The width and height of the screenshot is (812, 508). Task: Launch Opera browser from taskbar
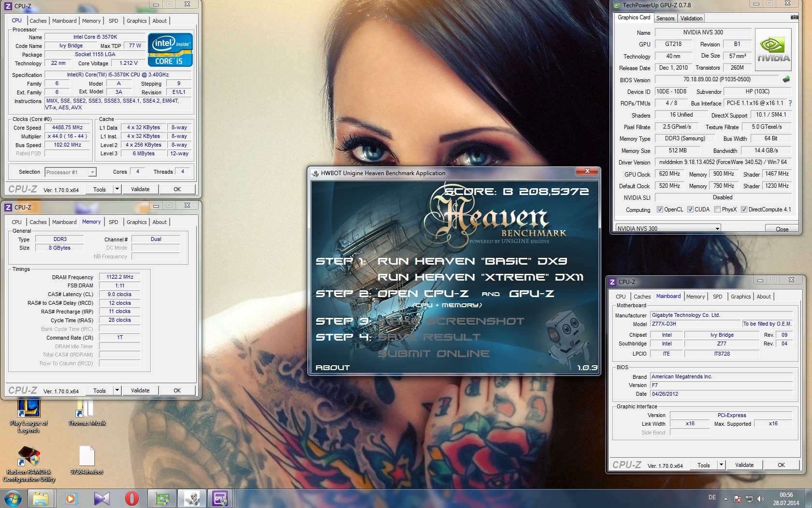tap(132, 498)
